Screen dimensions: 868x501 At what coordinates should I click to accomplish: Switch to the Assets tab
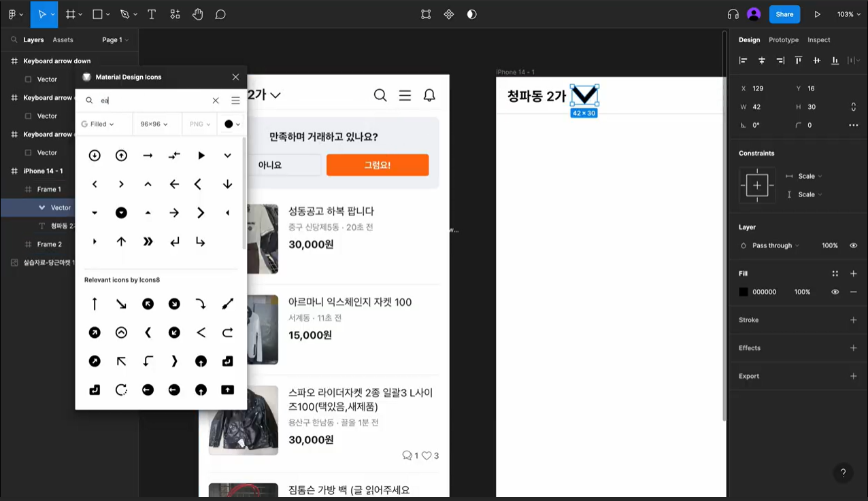click(x=63, y=40)
